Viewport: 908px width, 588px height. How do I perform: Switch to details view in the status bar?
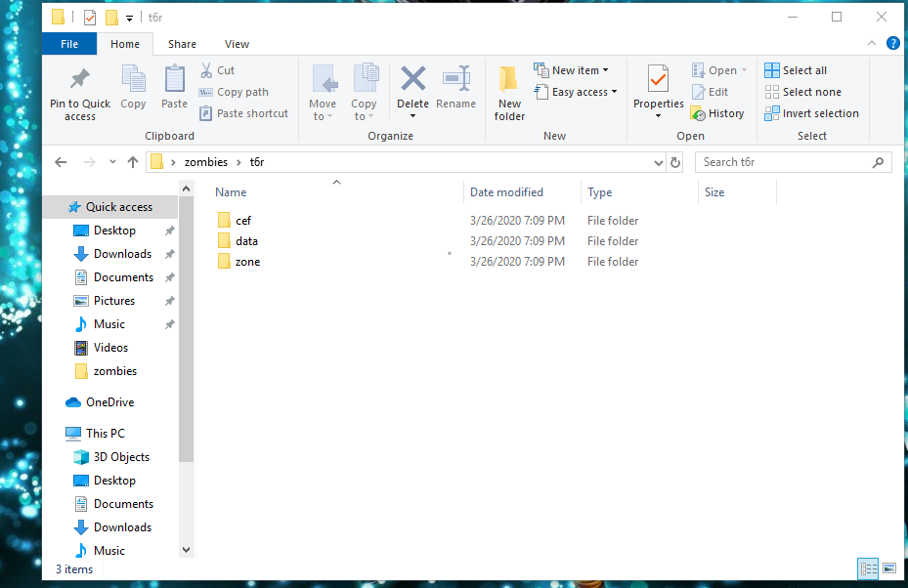(x=868, y=568)
